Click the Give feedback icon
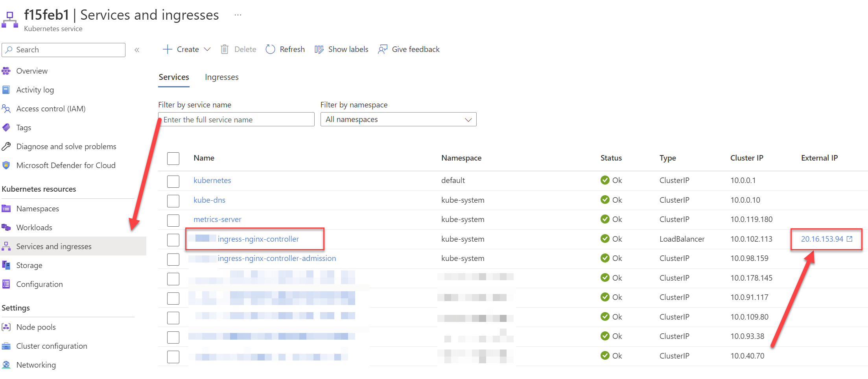Viewport: 868px width, 379px height. [382, 49]
